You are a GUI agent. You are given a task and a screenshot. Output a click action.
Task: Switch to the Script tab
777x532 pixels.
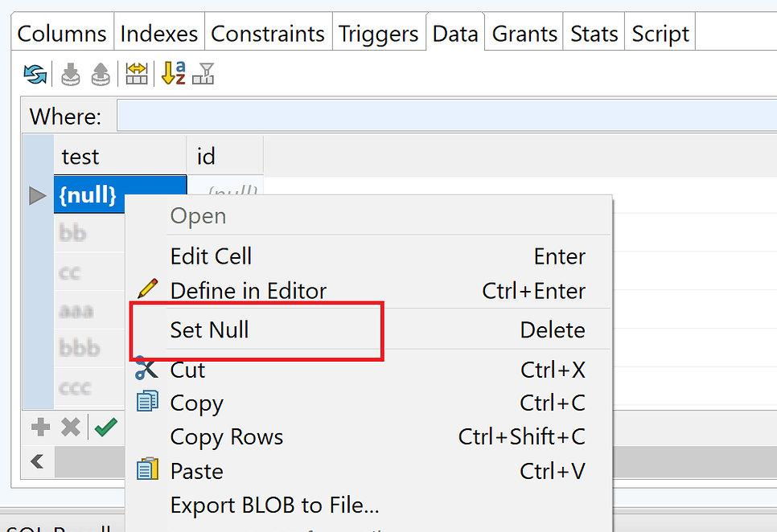coord(659,33)
